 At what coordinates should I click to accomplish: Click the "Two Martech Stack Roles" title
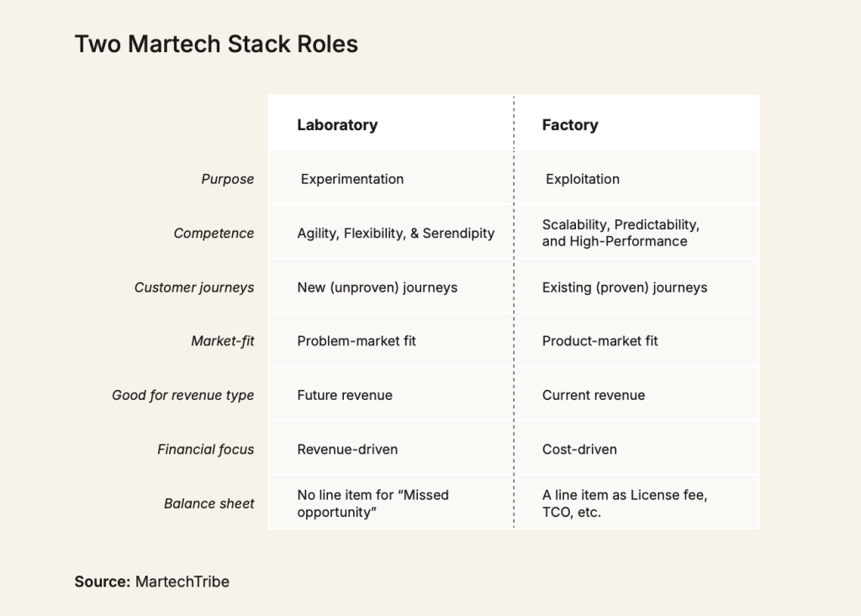(216, 45)
